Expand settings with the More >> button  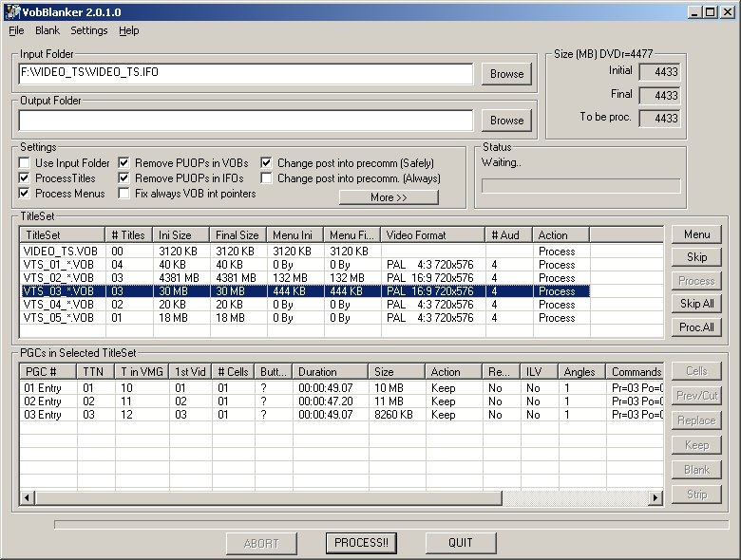389,197
